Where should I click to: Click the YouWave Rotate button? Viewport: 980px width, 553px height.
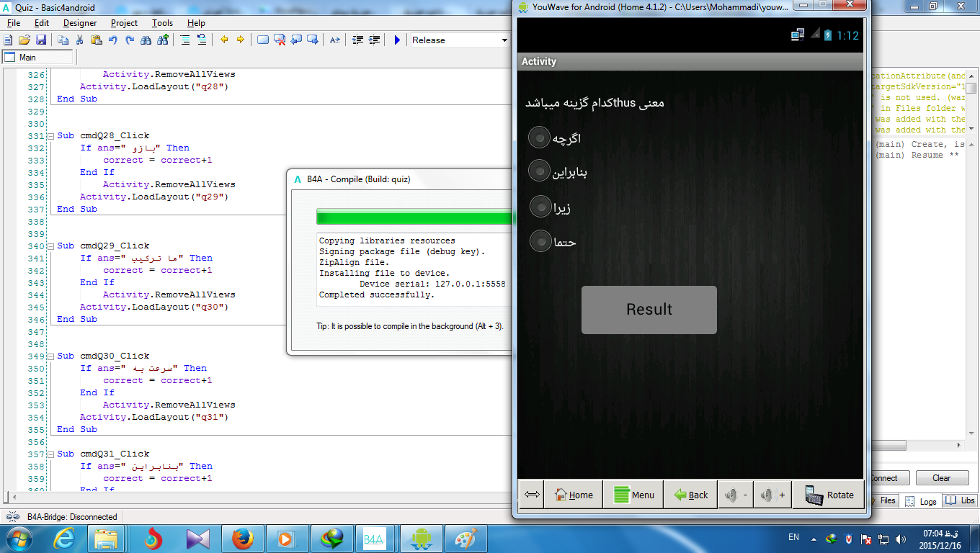coord(829,495)
